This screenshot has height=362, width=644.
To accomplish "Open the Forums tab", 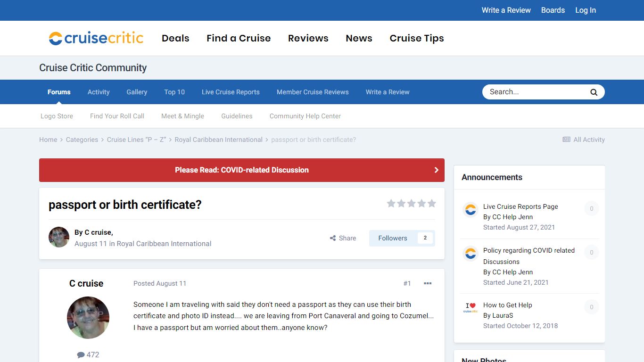I will pos(59,92).
